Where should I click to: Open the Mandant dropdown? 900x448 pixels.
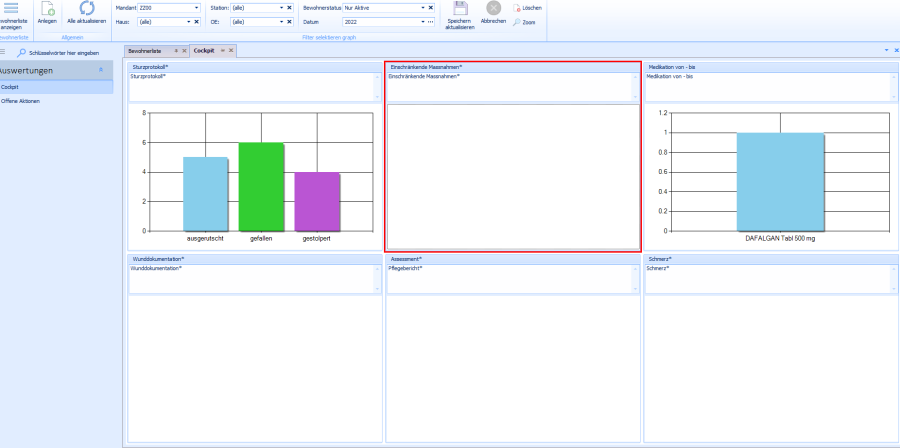click(x=196, y=8)
